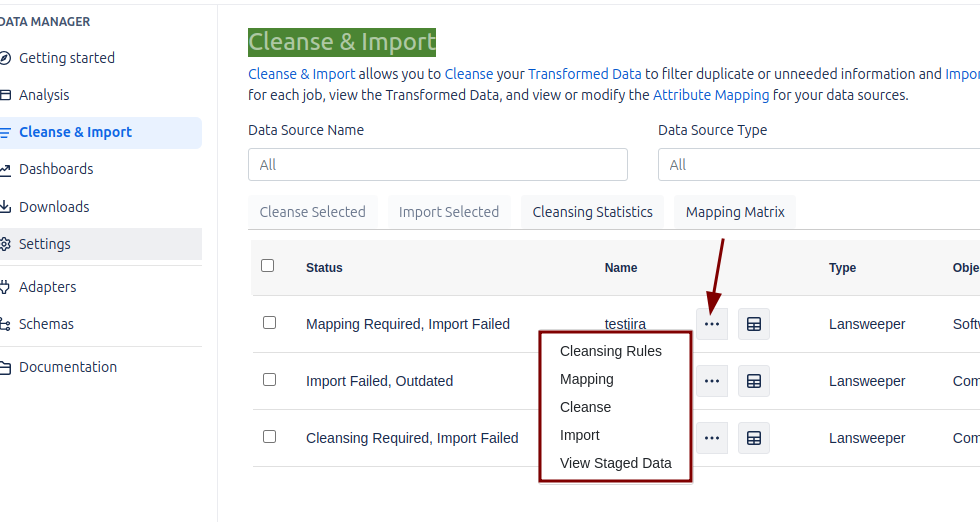This screenshot has height=522, width=980.
Task: Open Dashboards from the sidebar
Action: point(56,169)
